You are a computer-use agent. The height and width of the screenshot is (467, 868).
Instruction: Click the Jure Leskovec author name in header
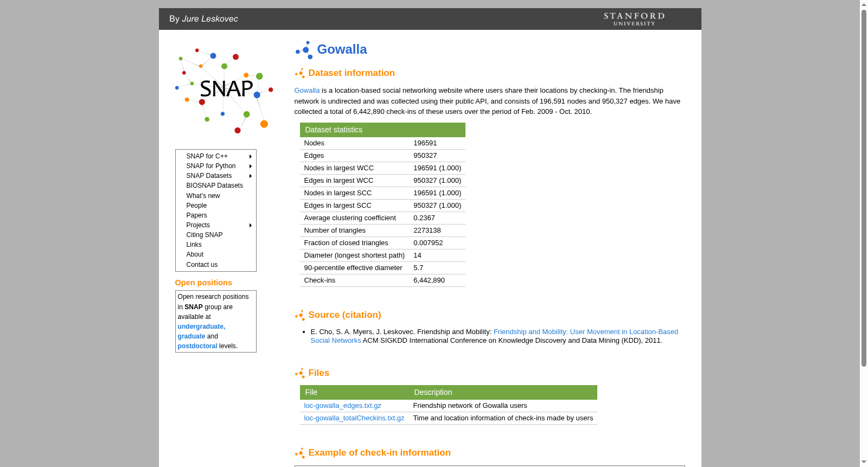210,19
